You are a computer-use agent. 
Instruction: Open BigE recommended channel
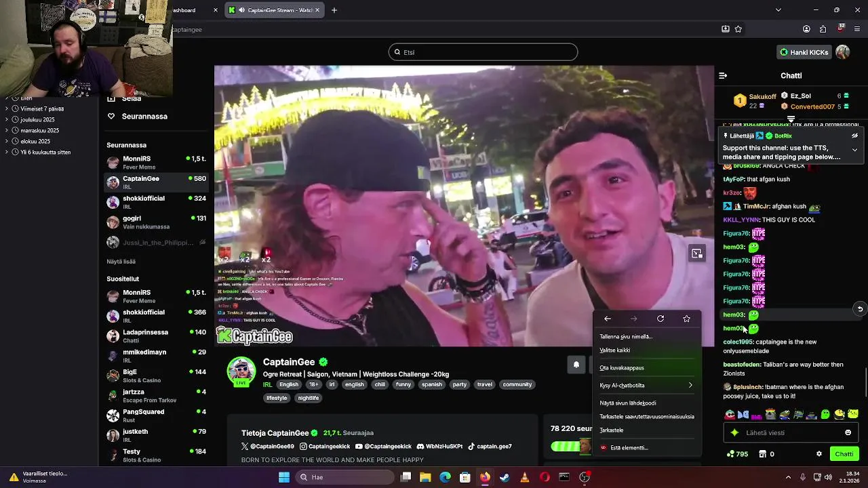(156, 375)
